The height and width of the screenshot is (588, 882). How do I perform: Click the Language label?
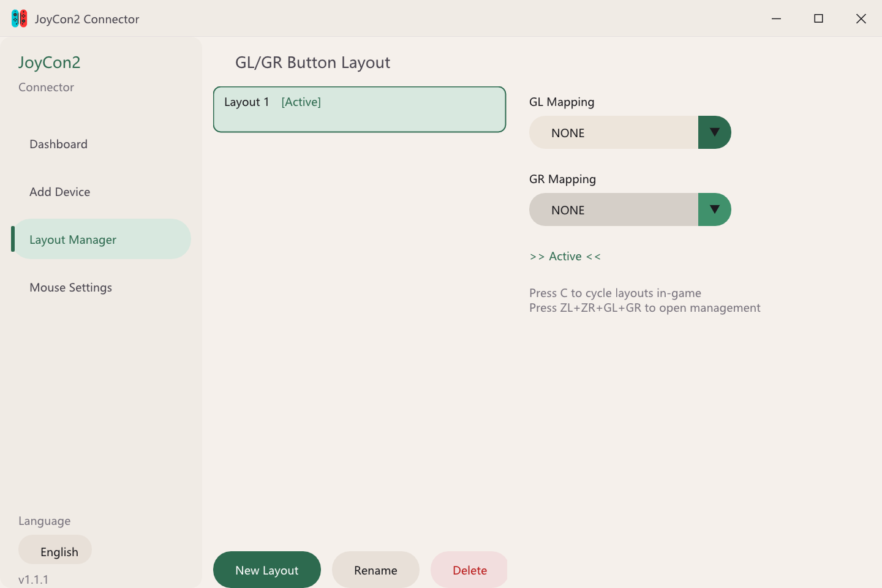[44, 521]
